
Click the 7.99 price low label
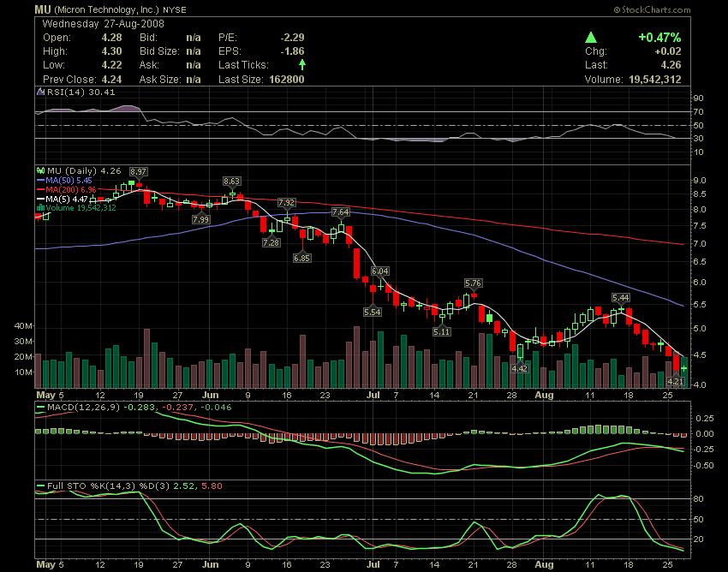click(x=201, y=219)
